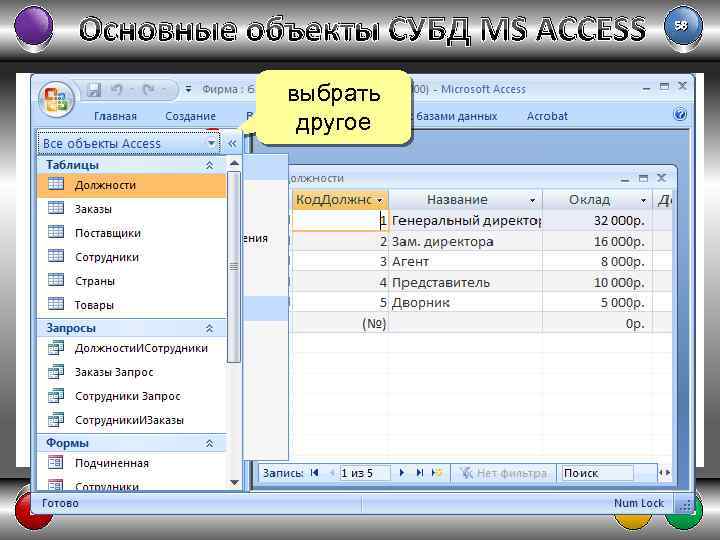The width and height of the screenshot is (720, 540).
Task: Open the help question mark icon
Action: [680, 114]
